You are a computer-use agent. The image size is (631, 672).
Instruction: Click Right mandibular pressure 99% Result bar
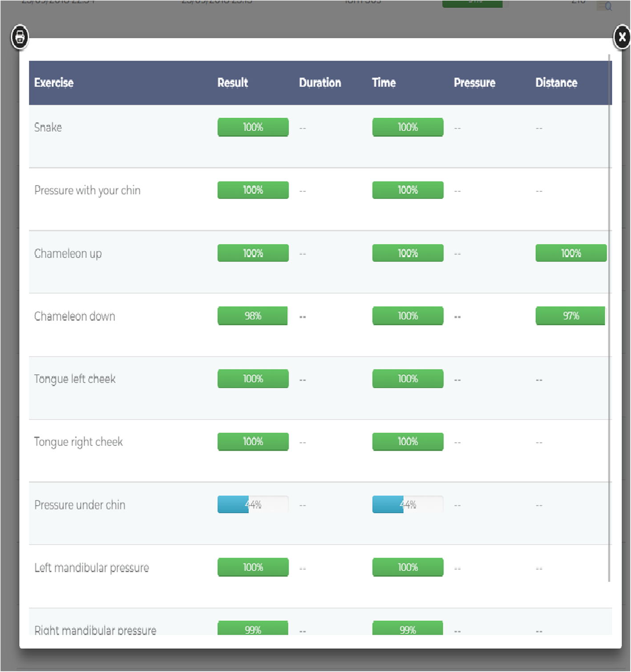253,628
